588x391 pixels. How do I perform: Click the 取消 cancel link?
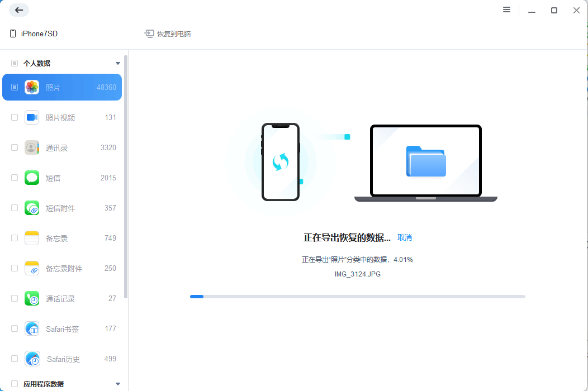pyautogui.click(x=405, y=237)
